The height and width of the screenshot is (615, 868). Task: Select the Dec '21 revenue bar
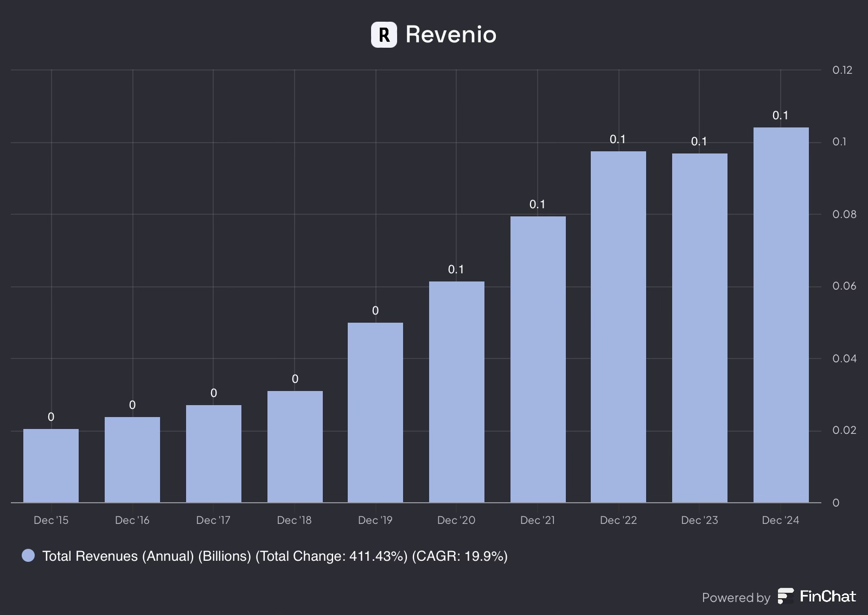[538, 360]
